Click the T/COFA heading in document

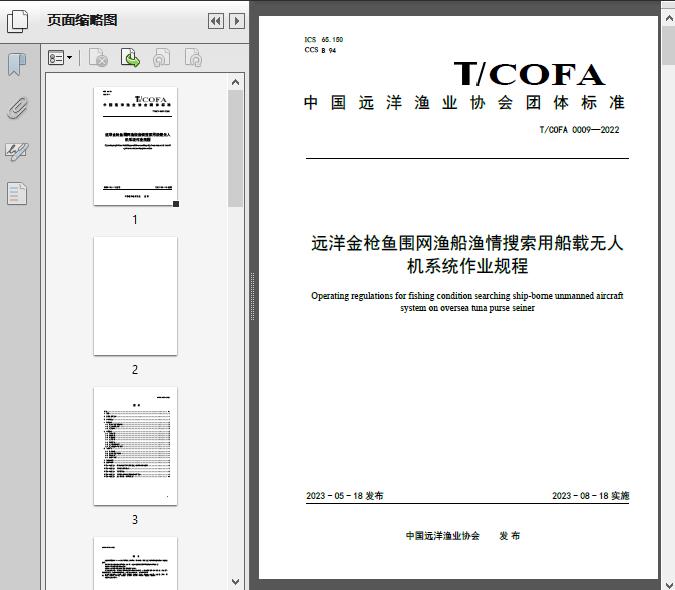[x=529, y=74]
